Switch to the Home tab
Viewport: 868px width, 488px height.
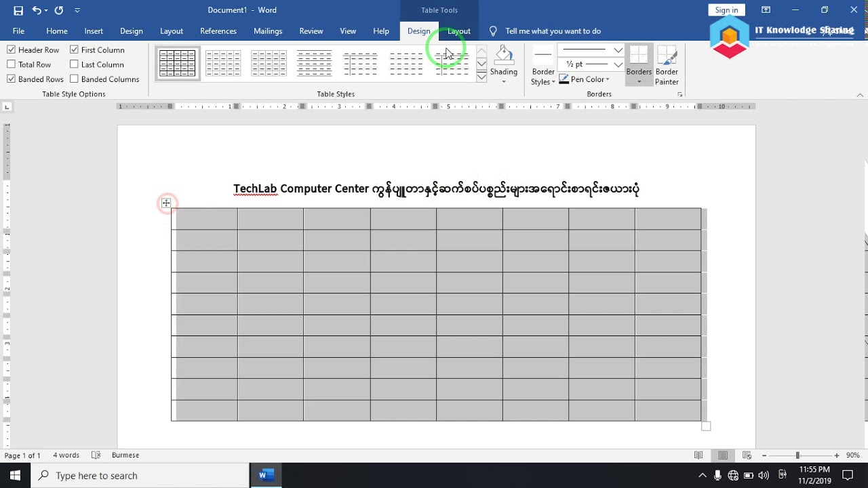click(x=57, y=31)
